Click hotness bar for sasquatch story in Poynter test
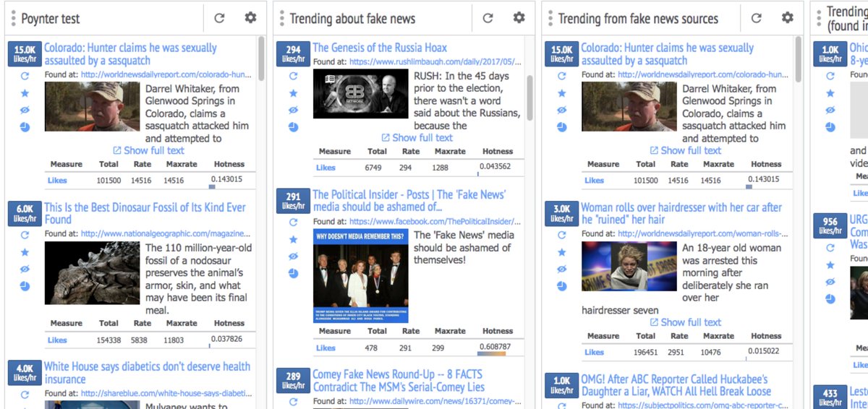This screenshot has width=868, height=409. [212, 186]
